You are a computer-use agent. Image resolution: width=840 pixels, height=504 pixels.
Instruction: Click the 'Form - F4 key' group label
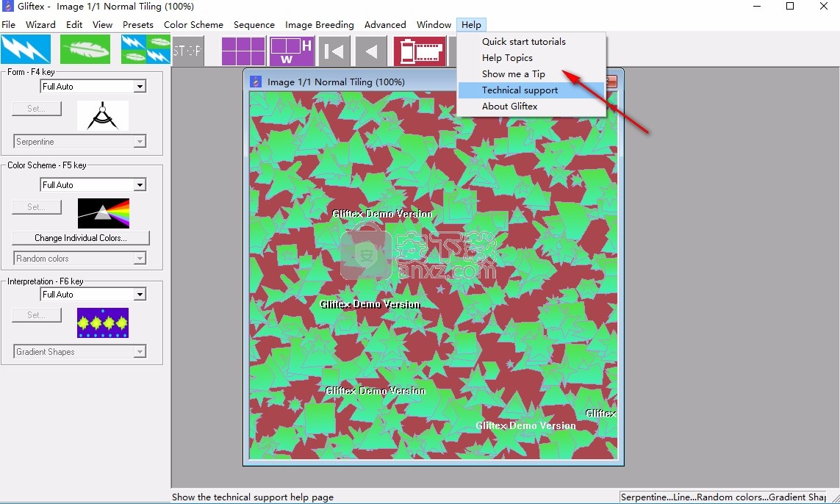(31, 72)
